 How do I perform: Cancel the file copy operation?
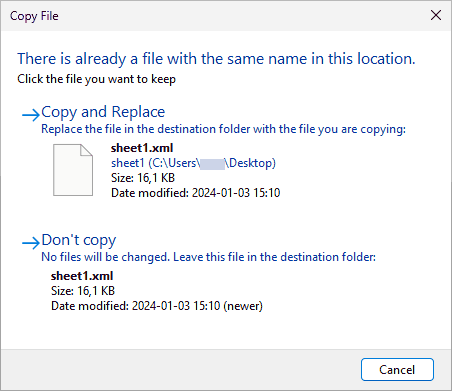click(x=397, y=369)
